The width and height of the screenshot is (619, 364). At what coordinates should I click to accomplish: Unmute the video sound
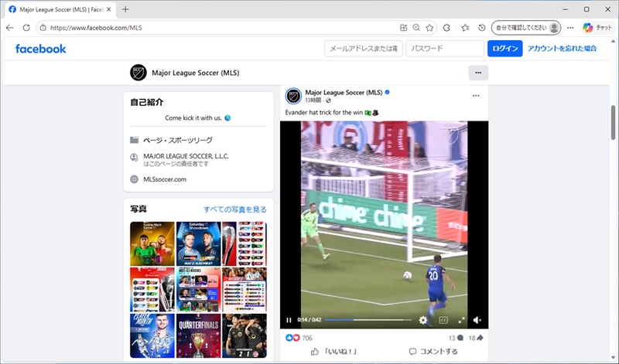point(477,320)
